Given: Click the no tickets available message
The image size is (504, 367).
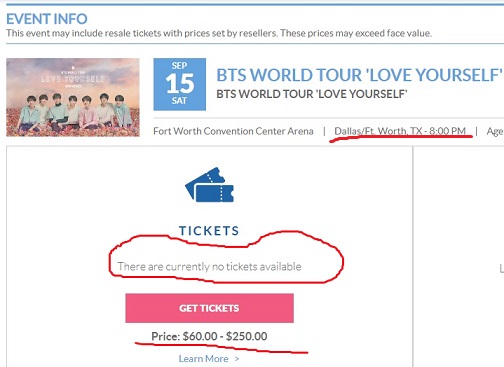Looking at the screenshot, I should [x=209, y=266].
